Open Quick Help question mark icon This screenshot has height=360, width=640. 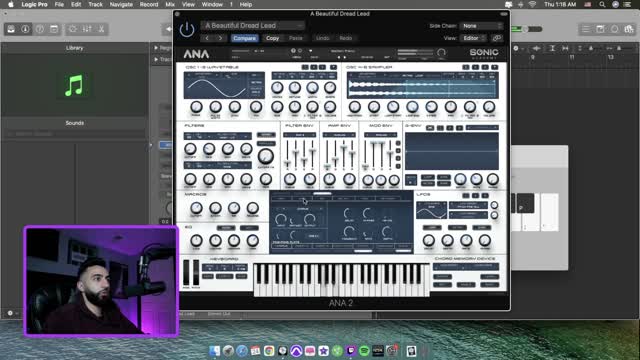point(40,29)
